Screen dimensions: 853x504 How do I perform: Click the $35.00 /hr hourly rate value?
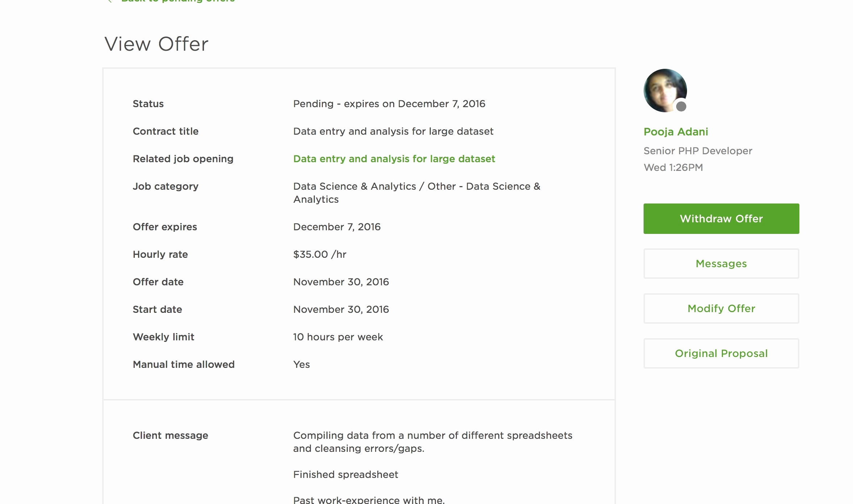(320, 255)
